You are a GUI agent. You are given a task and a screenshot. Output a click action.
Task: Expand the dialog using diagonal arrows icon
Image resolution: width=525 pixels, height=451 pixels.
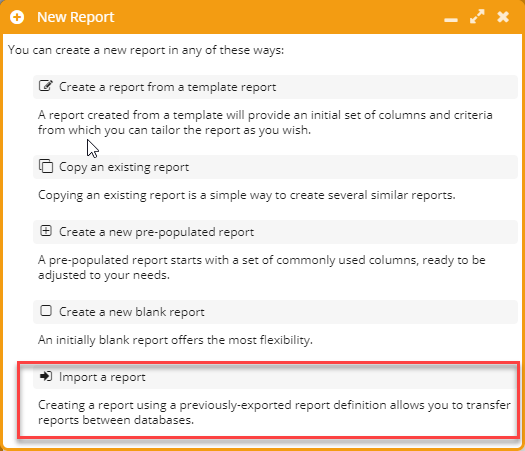(477, 17)
